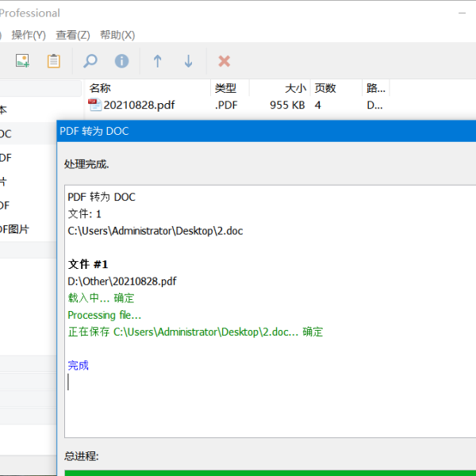Click the PDF 转为 DOC dialog title bar
Image resolution: width=476 pixels, height=476 pixels.
(x=267, y=131)
